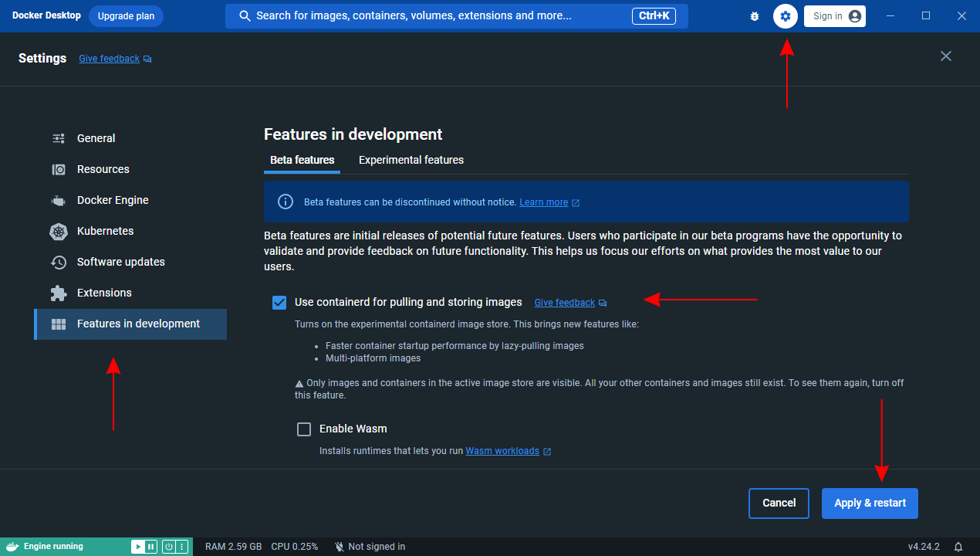Open the notifications bell icon

958,547
